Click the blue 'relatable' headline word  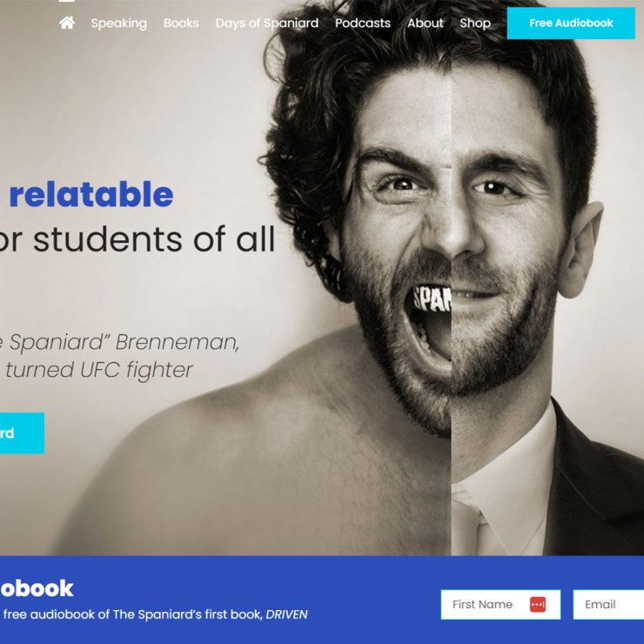[91, 194]
